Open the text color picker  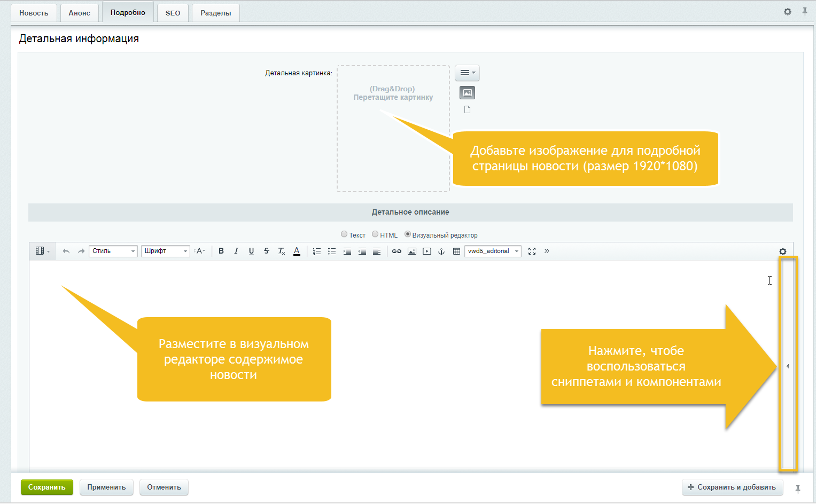(x=297, y=251)
